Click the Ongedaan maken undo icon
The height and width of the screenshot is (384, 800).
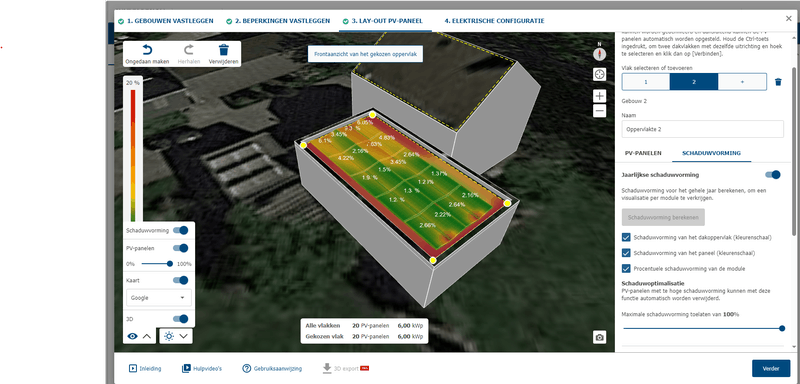[x=147, y=50]
